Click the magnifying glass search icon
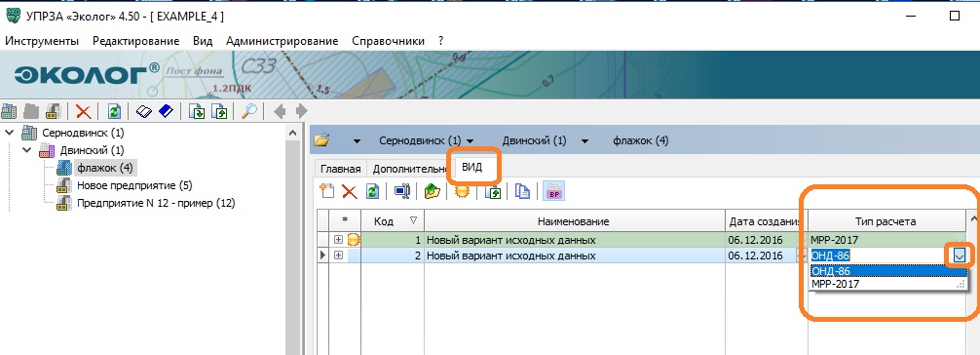The height and width of the screenshot is (355, 980). 249,112
